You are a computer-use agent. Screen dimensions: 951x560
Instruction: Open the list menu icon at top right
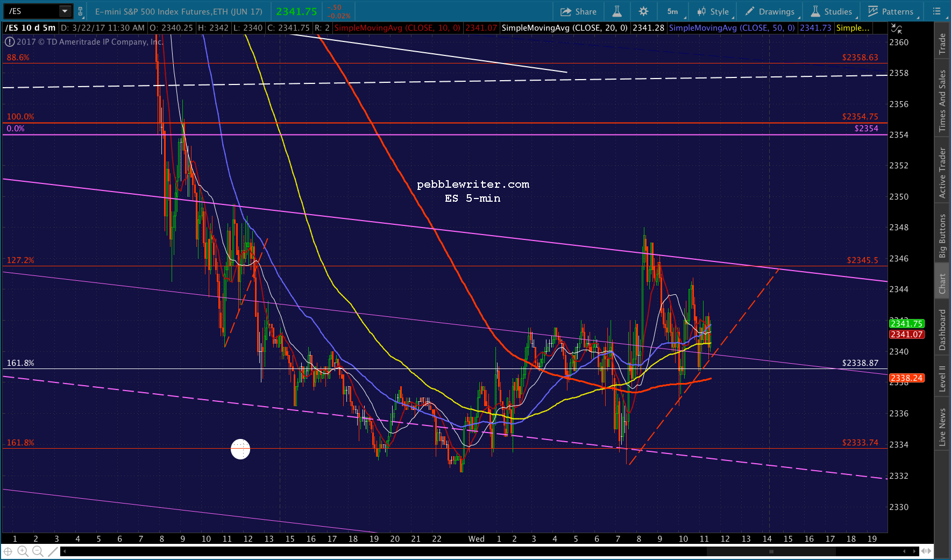(936, 11)
